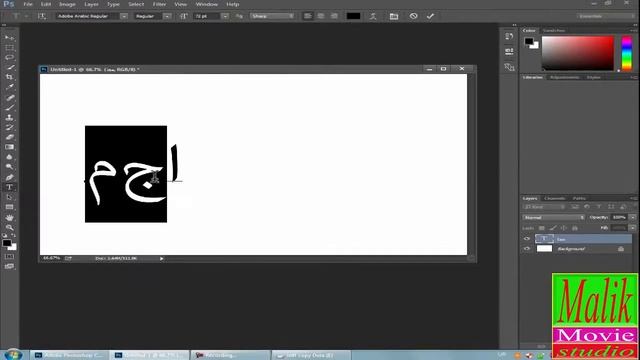Image resolution: width=640 pixels, height=360 pixels.
Task: Toggle text orientation in options bar
Action: 42,16
